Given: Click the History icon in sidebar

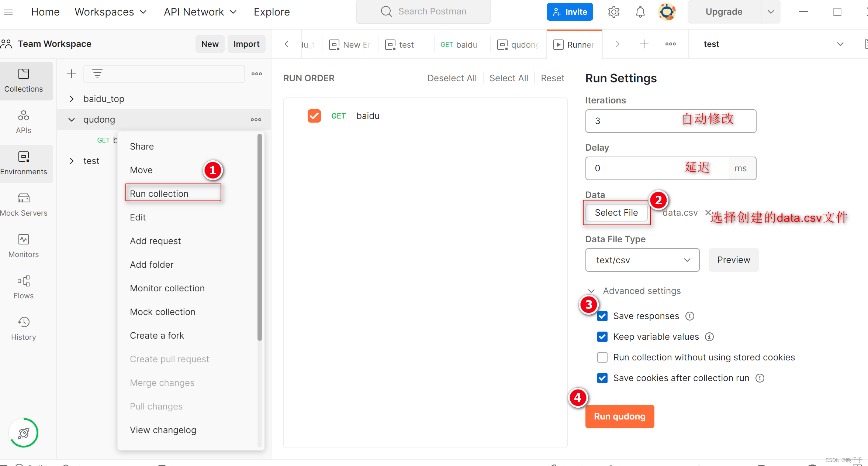Looking at the screenshot, I should point(23,323).
